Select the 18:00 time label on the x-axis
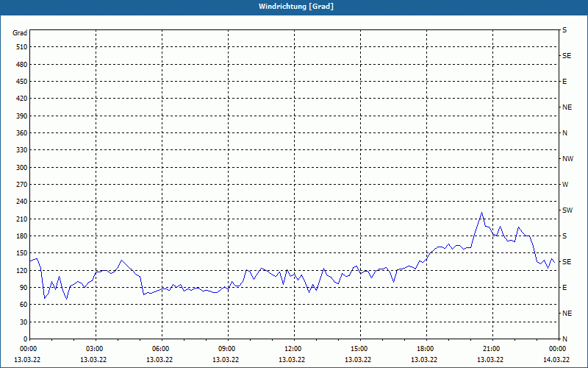Screen dimensions: 588x368 pos(425,349)
